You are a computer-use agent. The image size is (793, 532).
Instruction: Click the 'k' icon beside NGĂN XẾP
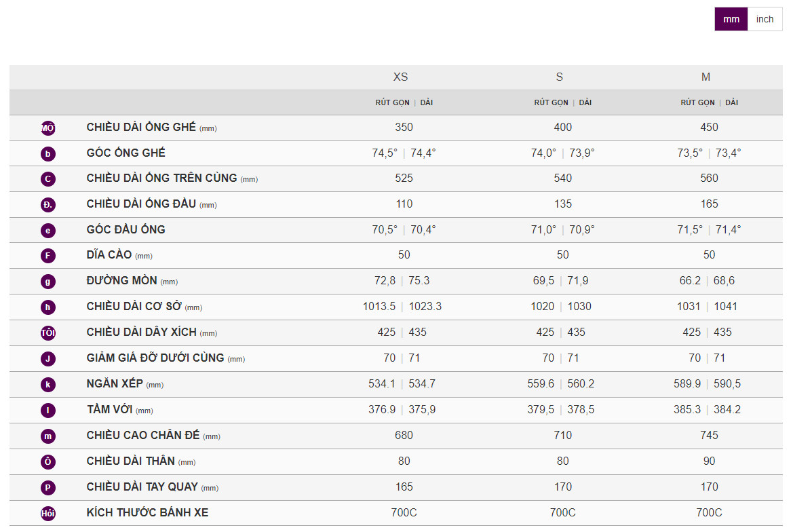[47, 385]
